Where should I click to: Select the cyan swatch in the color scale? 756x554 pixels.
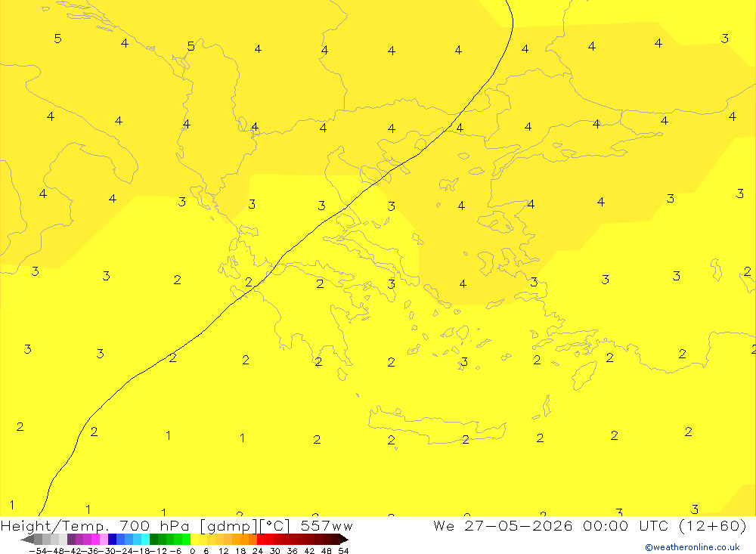(145, 539)
